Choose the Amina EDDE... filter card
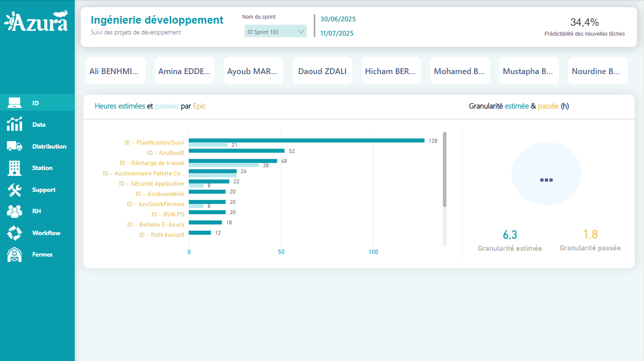The width and height of the screenshot is (644, 361). tap(184, 71)
